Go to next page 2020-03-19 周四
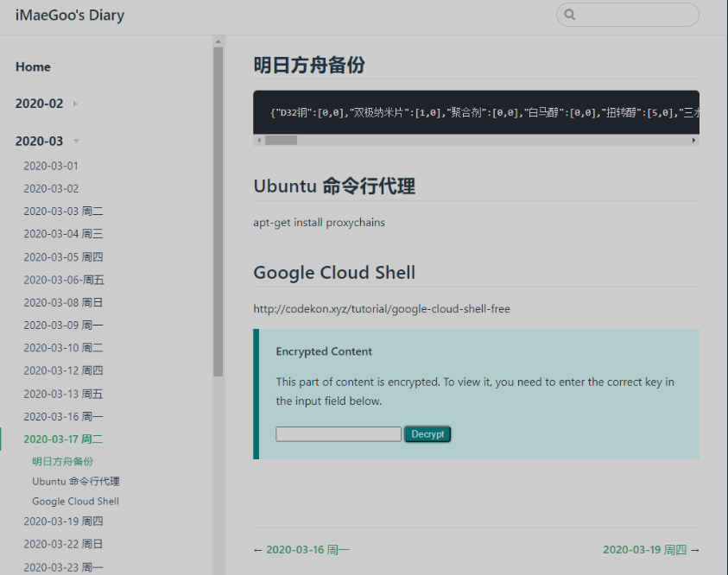This screenshot has height=575, width=728. pyautogui.click(x=645, y=550)
